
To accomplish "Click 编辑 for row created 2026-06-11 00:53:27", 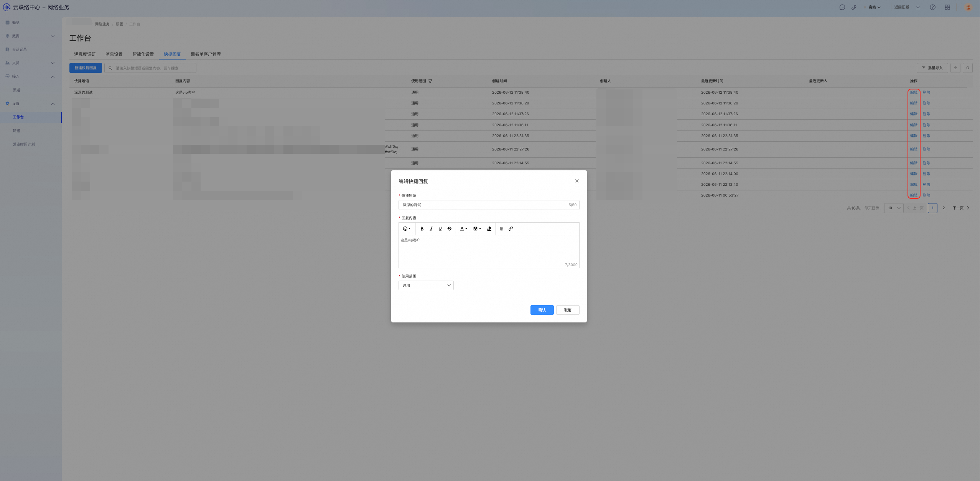I will pos(914,195).
